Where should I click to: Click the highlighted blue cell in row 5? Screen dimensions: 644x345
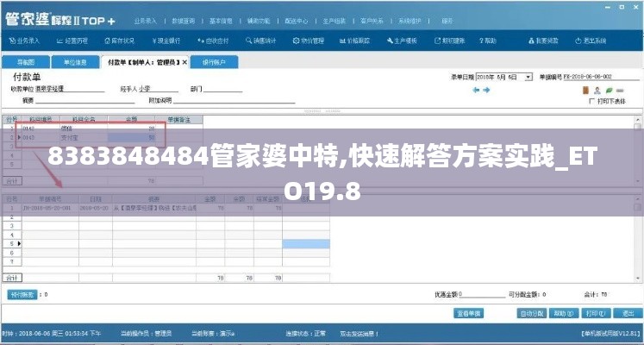coord(306,244)
